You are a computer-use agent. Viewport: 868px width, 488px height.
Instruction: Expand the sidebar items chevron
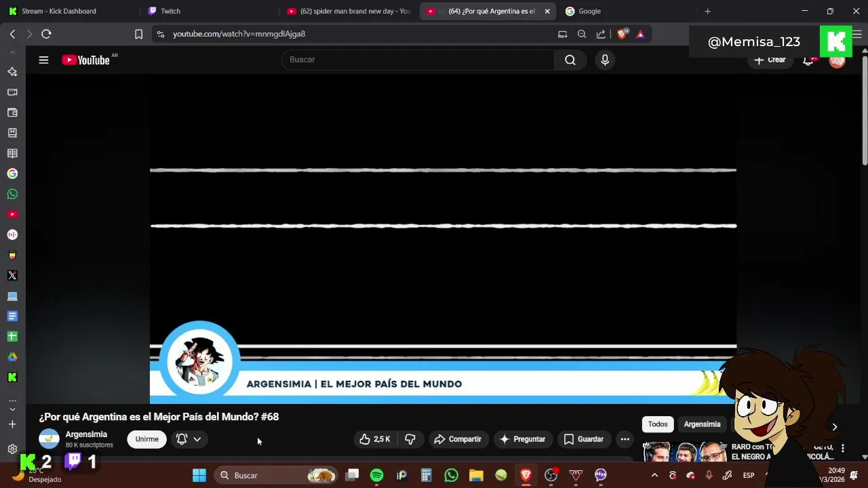tap(12, 409)
